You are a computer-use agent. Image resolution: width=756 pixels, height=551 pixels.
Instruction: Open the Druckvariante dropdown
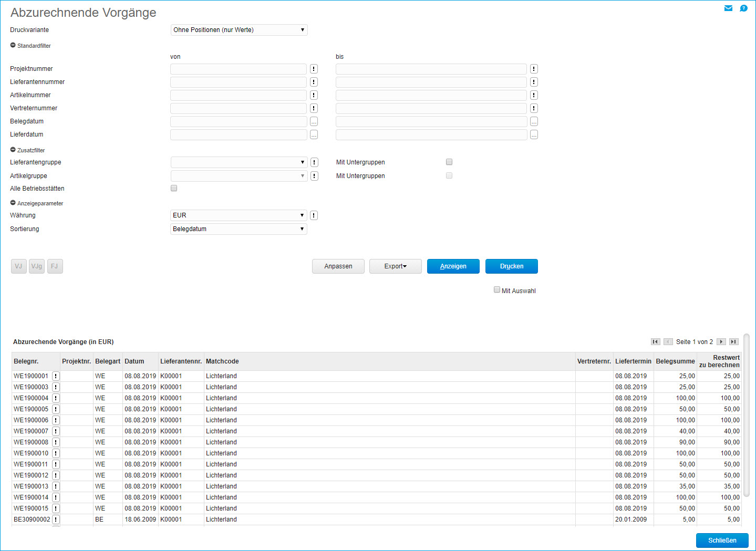point(239,30)
